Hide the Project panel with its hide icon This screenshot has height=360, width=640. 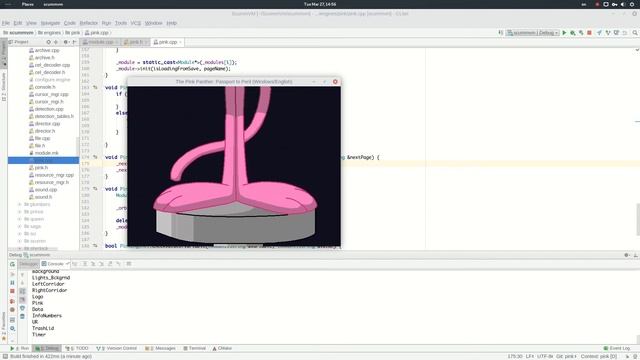[x=74, y=42]
